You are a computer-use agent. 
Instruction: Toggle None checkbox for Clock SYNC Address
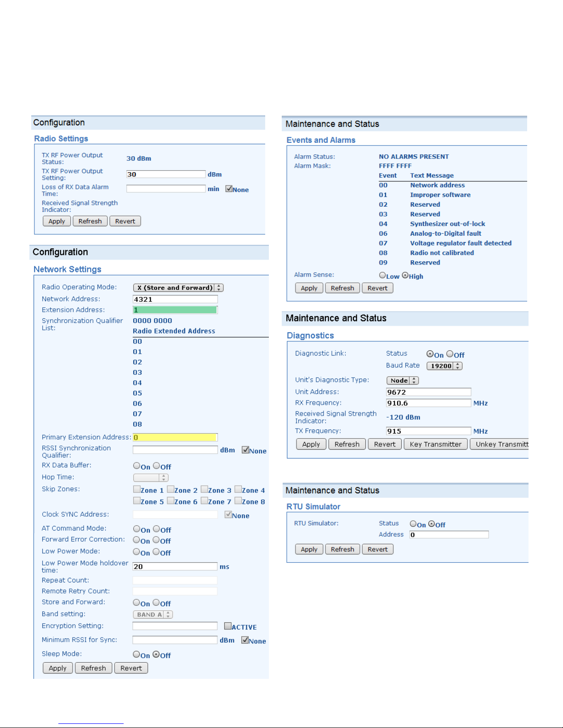point(228,515)
